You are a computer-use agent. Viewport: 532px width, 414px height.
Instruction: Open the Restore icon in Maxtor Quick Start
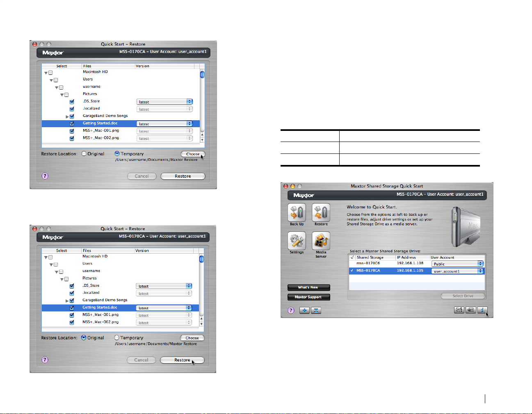(x=321, y=213)
